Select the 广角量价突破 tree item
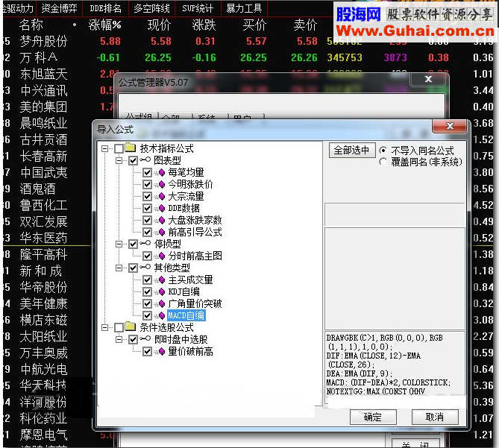This screenshot has width=499, height=448. [195, 303]
